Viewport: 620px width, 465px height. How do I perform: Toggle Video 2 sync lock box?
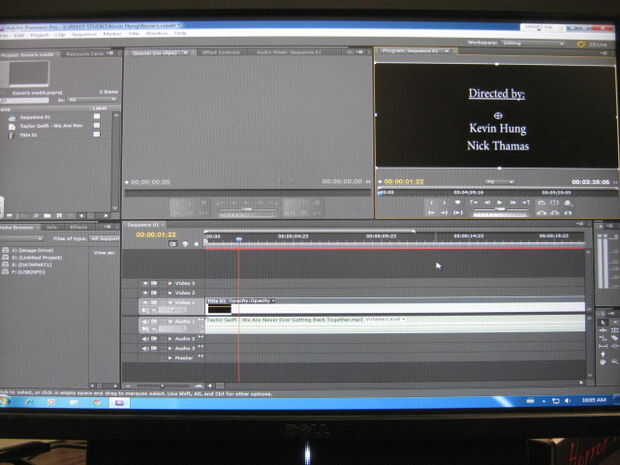tap(154, 293)
